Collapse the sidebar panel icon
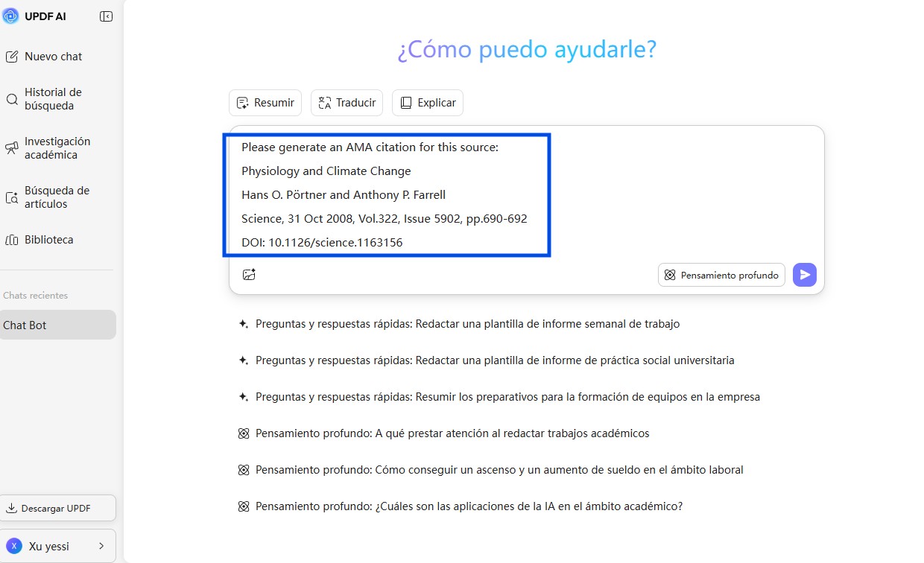Viewport: 924px width, 563px height. [106, 16]
